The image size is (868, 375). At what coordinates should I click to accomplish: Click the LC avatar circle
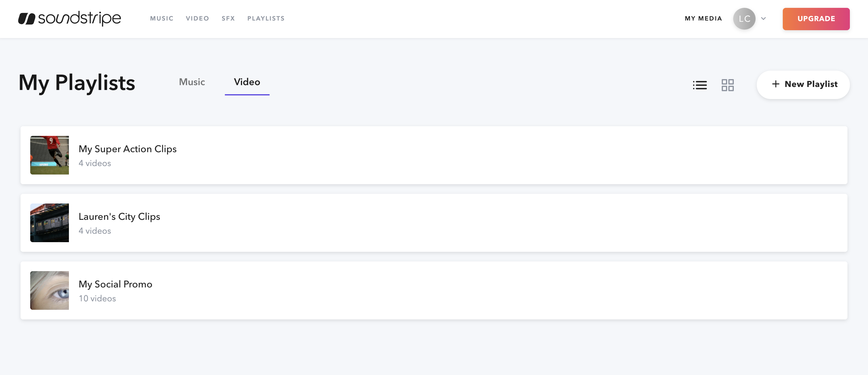click(744, 19)
